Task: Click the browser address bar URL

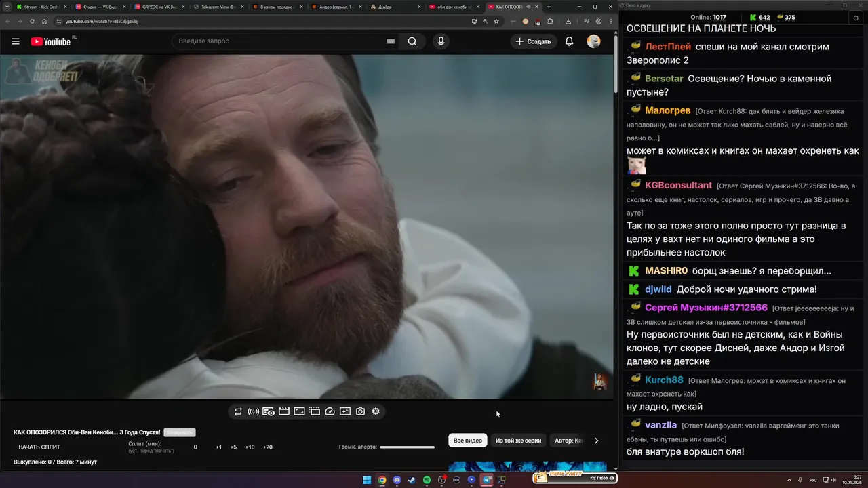Action: point(102,21)
